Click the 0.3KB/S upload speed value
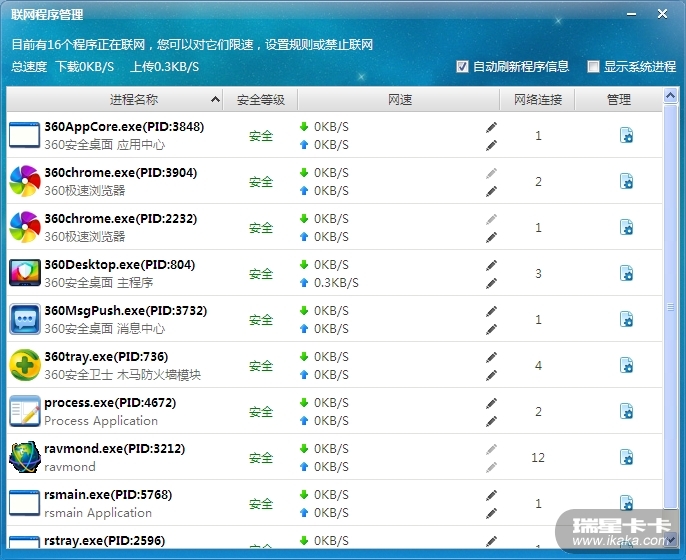 point(336,283)
